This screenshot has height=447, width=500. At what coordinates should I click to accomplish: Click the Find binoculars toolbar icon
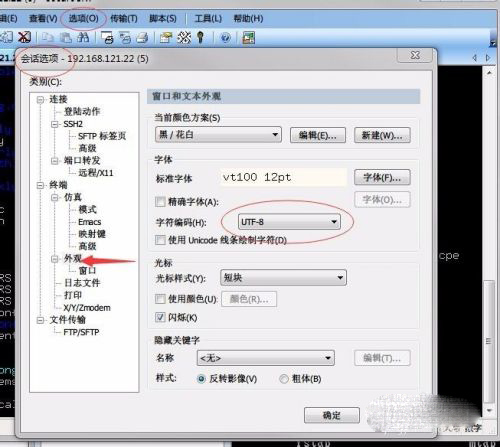pos(83,37)
